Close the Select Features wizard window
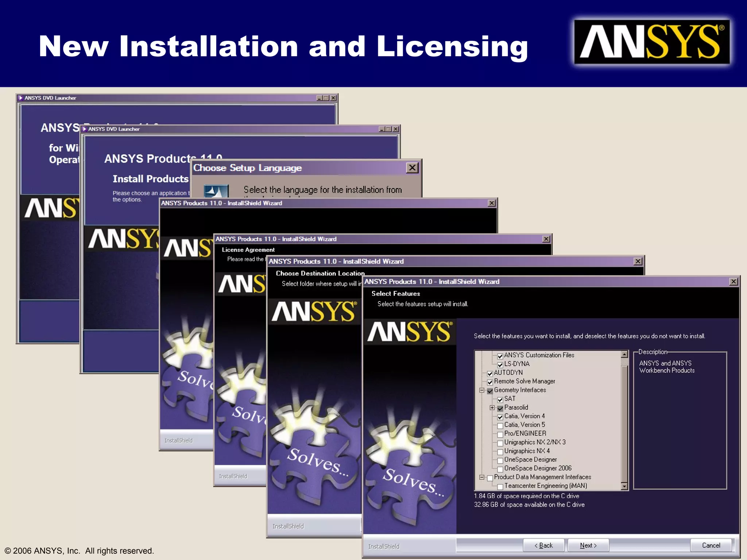747x560 pixels. pos(734,281)
